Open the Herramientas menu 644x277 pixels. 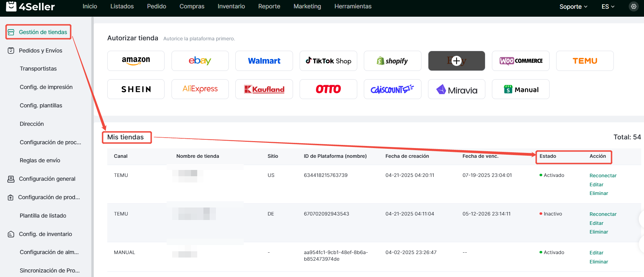(x=353, y=6)
